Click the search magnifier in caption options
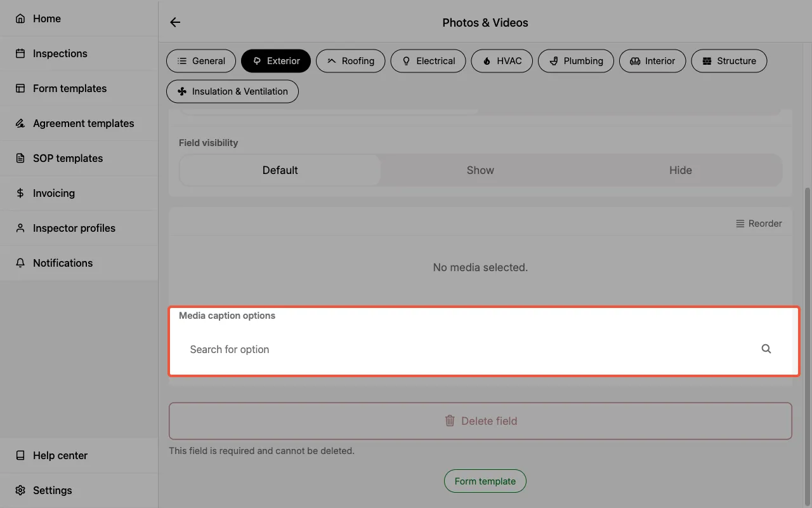812x508 pixels. point(766,349)
